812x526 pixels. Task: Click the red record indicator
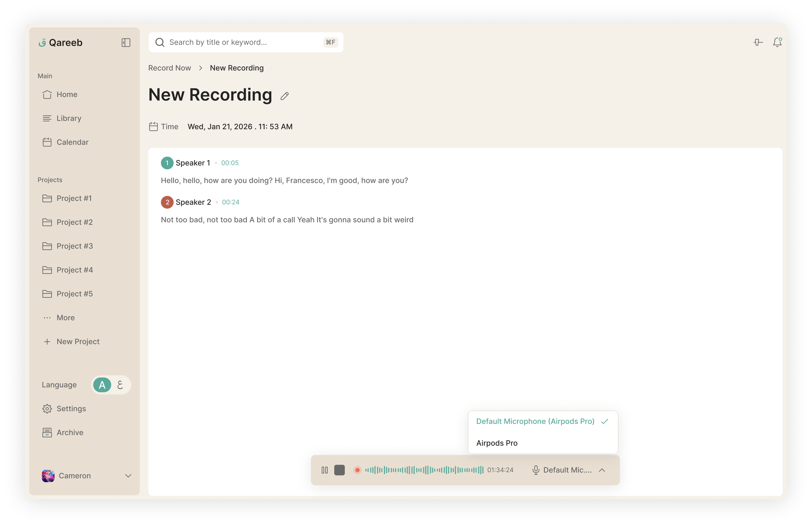point(357,470)
